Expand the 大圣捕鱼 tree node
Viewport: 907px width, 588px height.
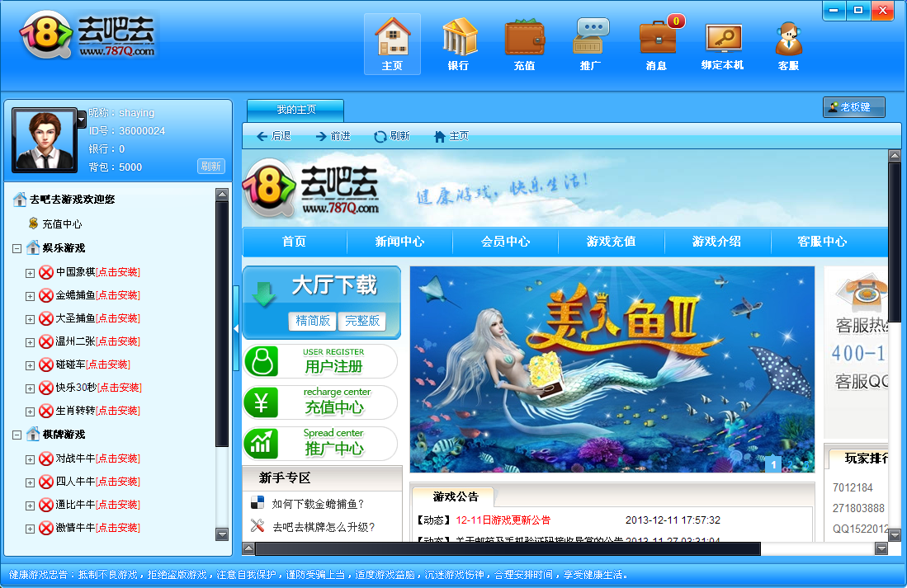click(30, 319)
